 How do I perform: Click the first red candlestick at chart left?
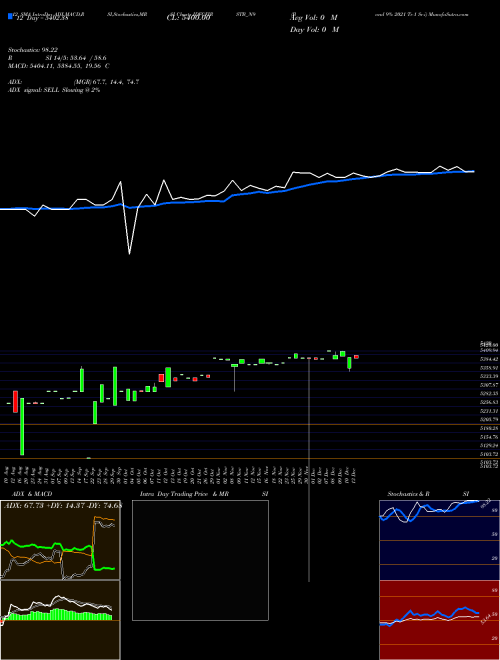click(15, 402)
